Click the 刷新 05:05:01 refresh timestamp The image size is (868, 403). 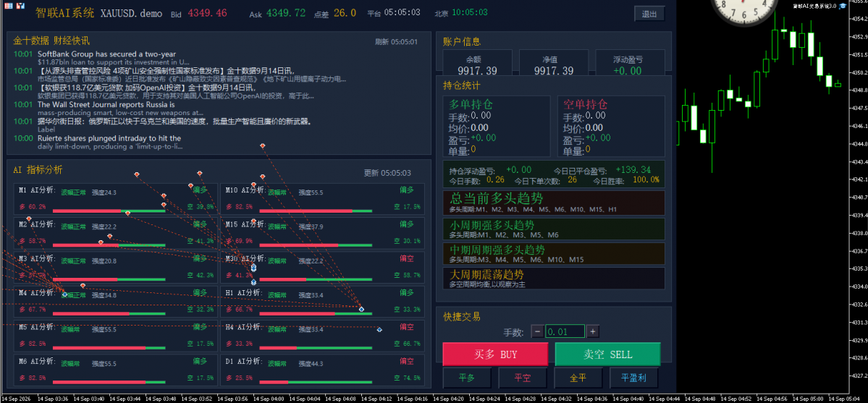tap(397, 41)
